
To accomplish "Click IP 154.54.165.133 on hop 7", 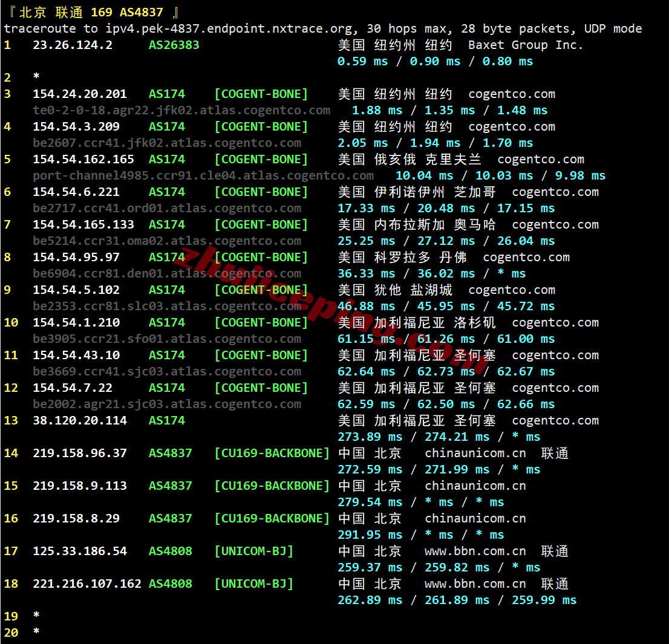I will pos(83,224).
